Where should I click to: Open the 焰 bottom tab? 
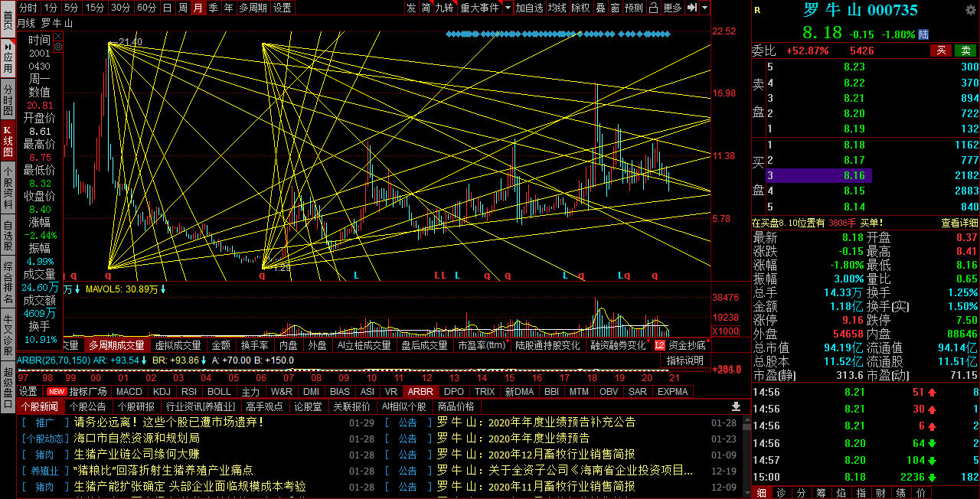[841, 493]
